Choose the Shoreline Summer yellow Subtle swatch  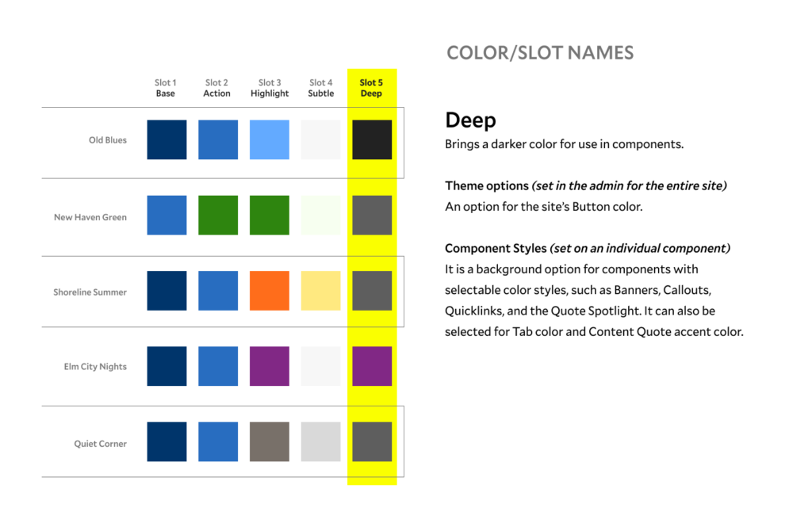point(320,291)
